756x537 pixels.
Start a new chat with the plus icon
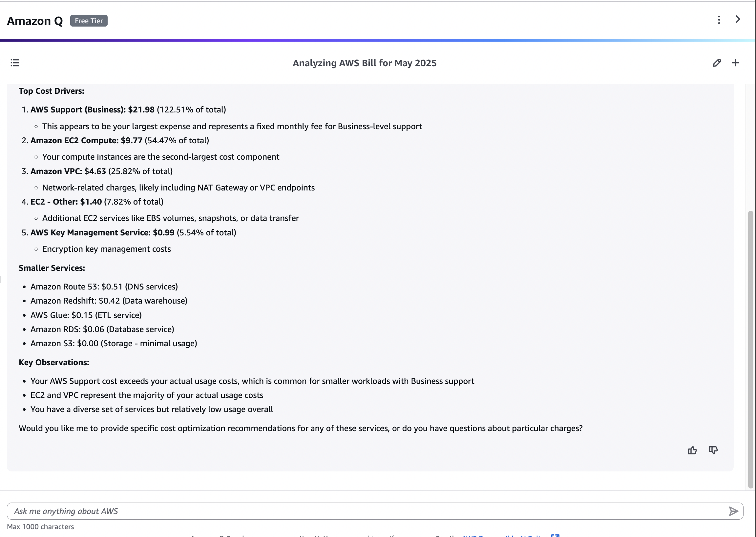[x=735, y=63]
